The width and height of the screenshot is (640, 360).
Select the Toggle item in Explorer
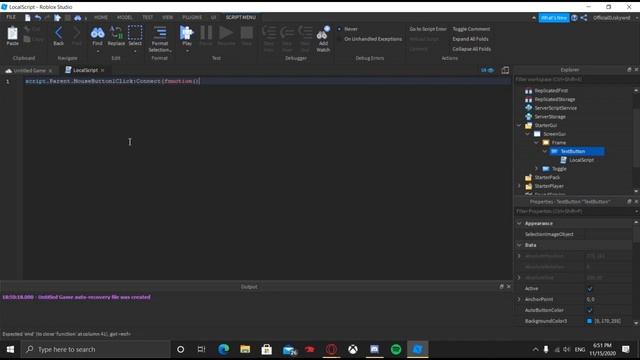559,169
